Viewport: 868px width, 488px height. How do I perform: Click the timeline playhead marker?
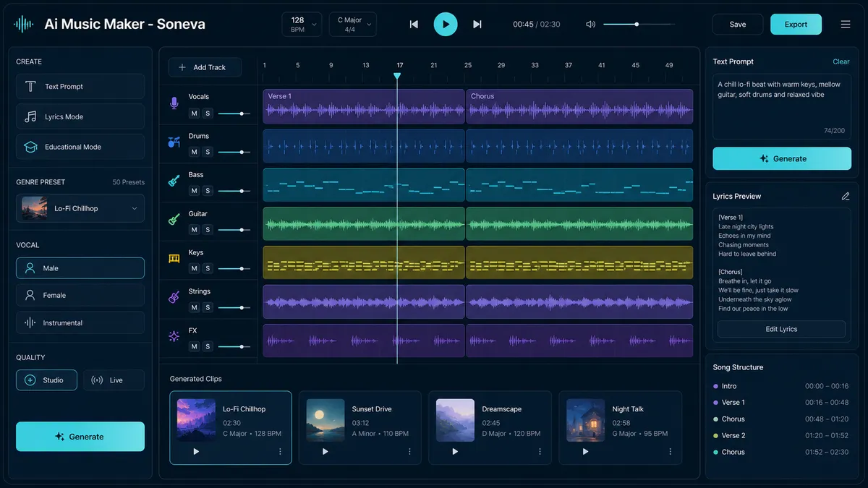pyautogui.click(x=396, y=75)
